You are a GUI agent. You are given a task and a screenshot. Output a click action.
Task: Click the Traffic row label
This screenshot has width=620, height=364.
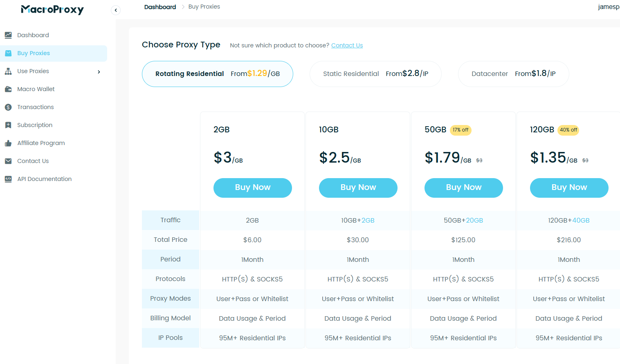click(x=171, y=220)
